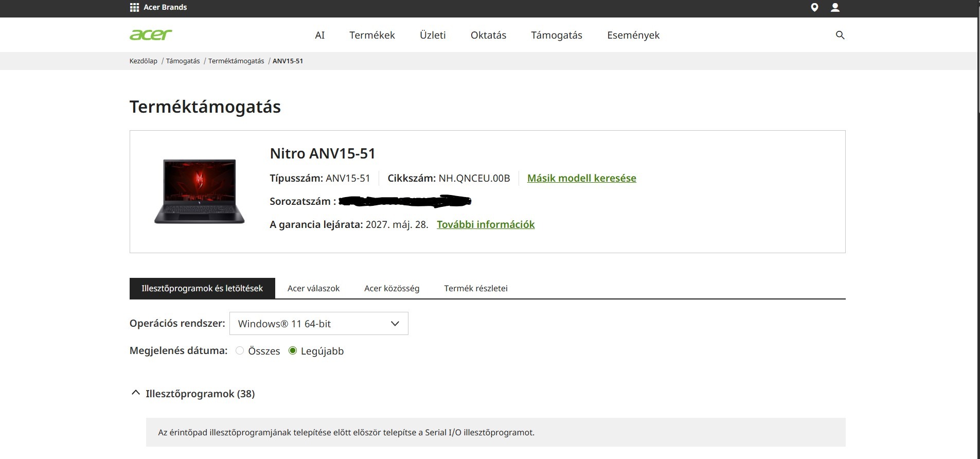Click További információk warranty link

click(486, 224)
